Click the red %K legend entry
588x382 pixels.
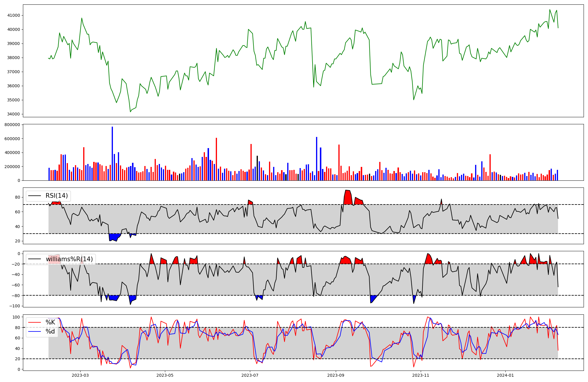50,322
